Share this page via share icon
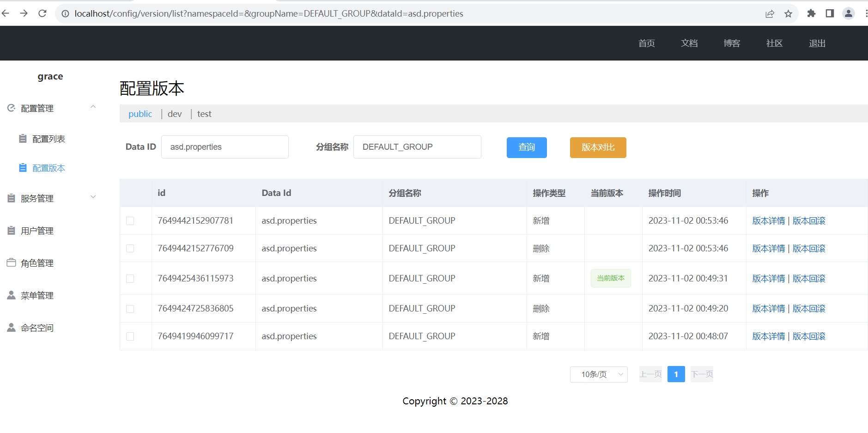Image resolution: width=868 pixels, height=433 pixels. click(x=770, y=14)
